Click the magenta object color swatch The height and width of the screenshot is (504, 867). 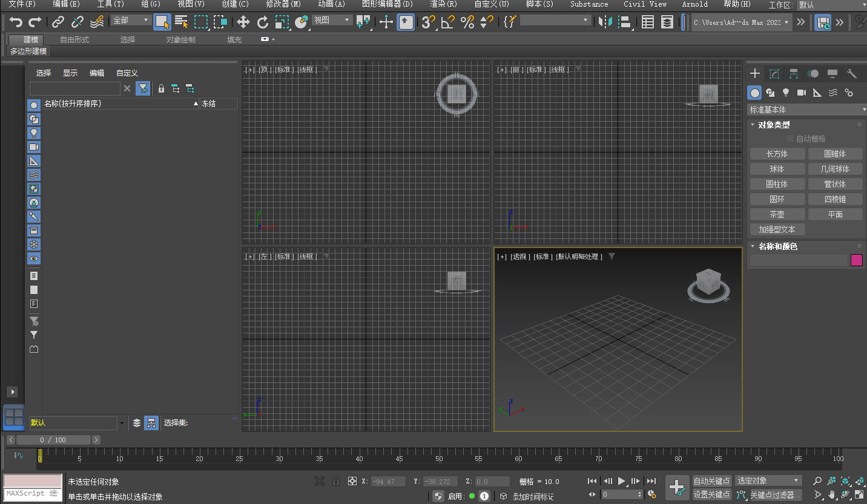[x=856, y=260]
